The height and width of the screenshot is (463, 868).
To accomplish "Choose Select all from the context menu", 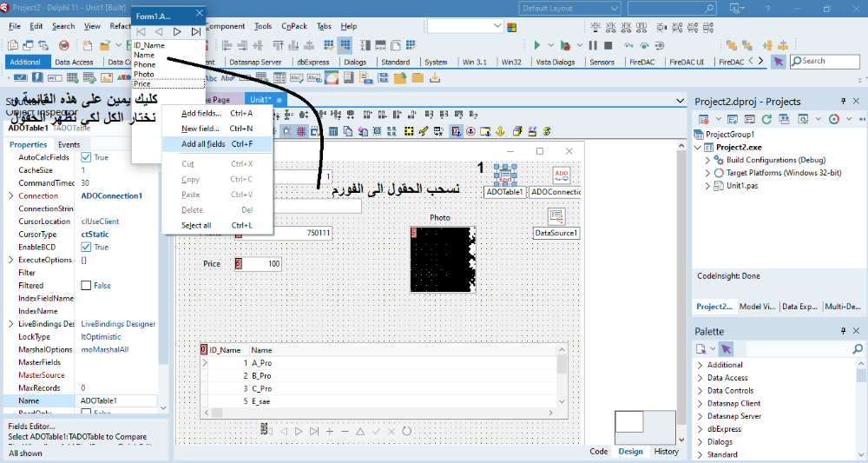I will 216,225.
